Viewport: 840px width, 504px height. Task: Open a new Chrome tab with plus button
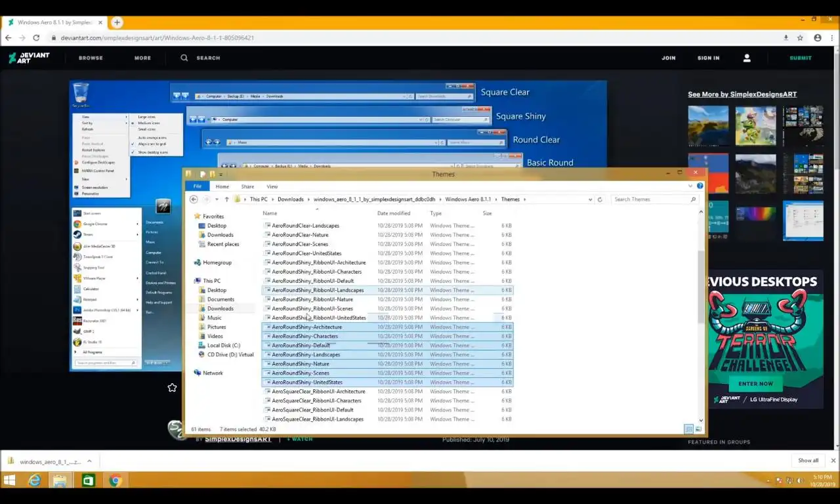point(117,22)
